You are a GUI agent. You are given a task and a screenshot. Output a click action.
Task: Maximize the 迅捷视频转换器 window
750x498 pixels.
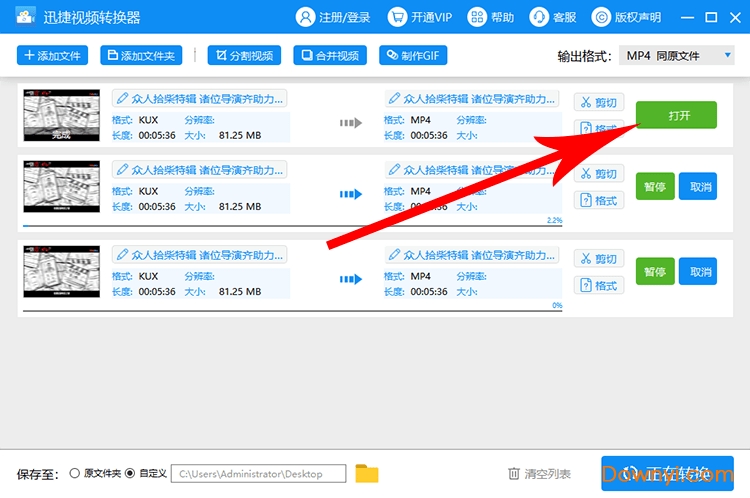711,18
